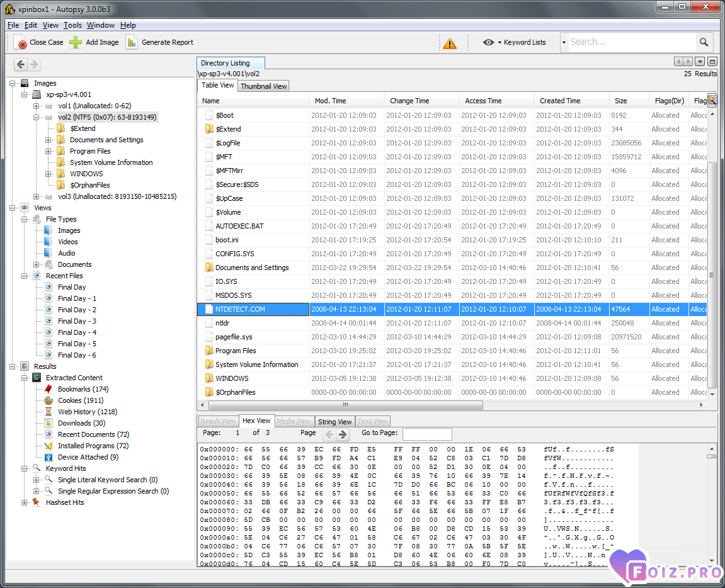Select the pagefile.sys row
This screenshot has width=725, height=588.
(453, 337)
